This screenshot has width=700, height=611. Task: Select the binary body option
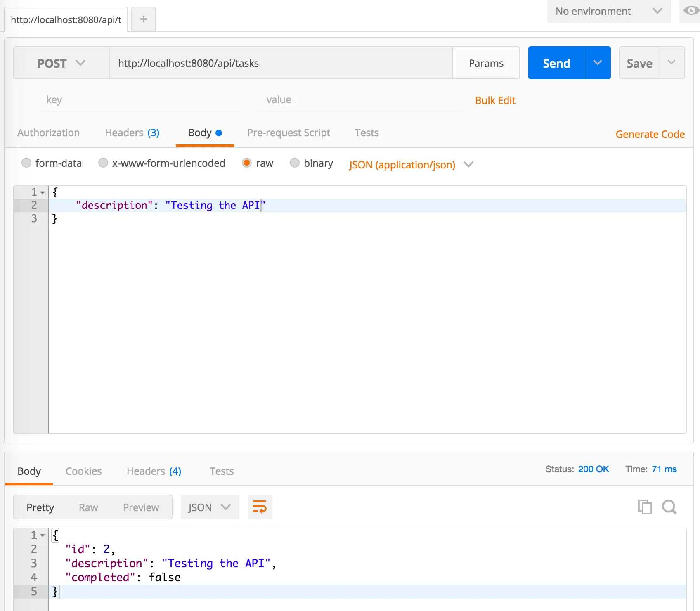pos(295,163)
